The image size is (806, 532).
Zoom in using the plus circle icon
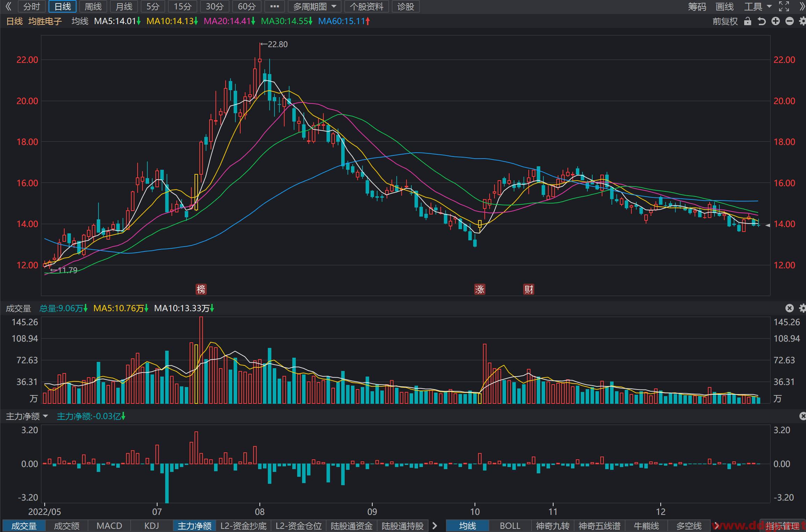tap(776, 21)
